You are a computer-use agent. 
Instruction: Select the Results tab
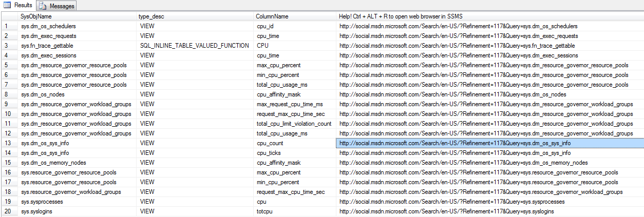click(23, 5)
